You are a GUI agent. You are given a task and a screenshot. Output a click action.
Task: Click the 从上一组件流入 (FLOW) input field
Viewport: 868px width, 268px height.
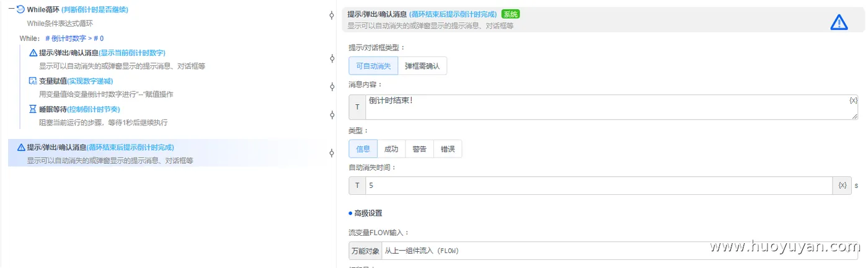click(x=620, y=251)
